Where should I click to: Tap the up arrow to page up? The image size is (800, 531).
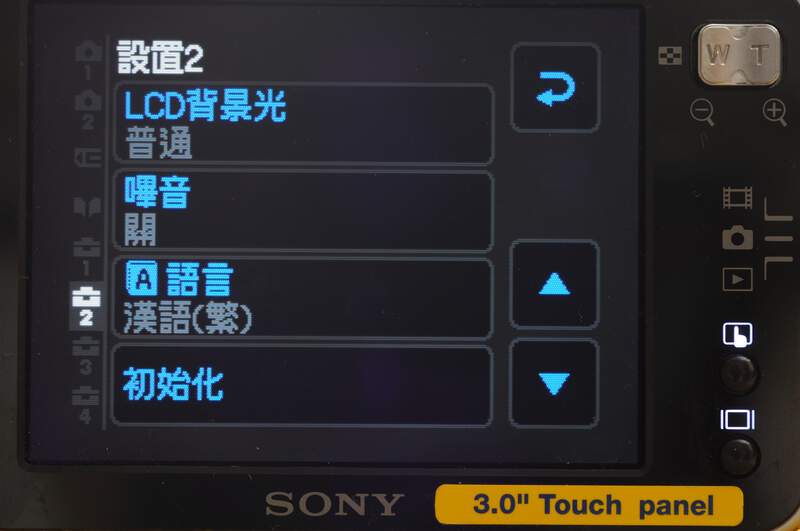pos(554,284)
